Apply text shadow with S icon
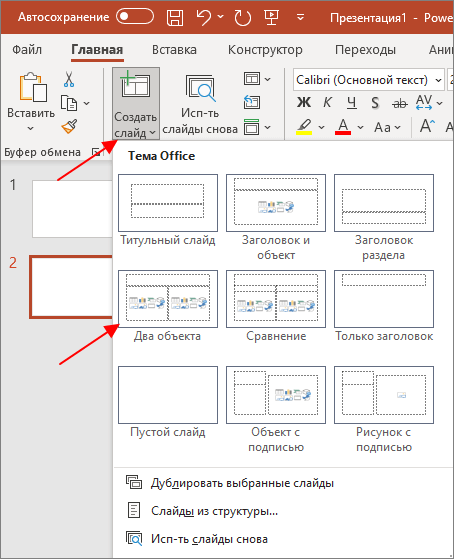This screenshot has height=559, width=454. tap(375, 103)
